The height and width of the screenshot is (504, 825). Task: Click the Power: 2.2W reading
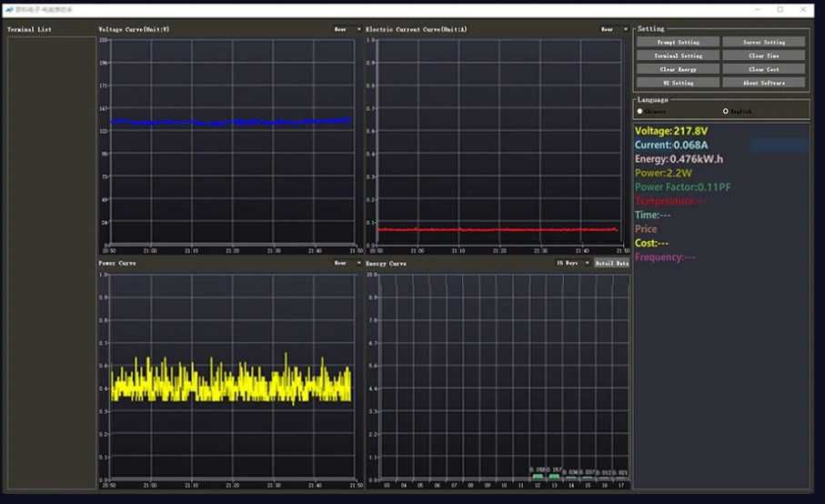[x=663, y=173]
